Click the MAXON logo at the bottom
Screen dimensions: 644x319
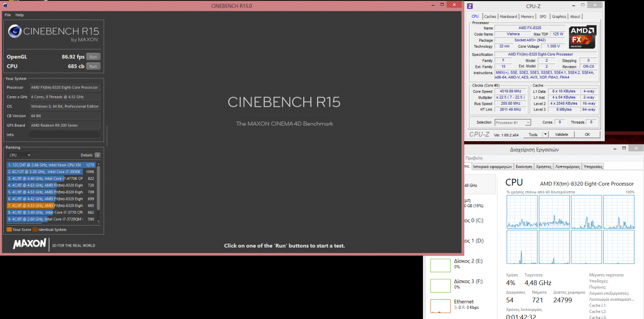click(30, 244)
